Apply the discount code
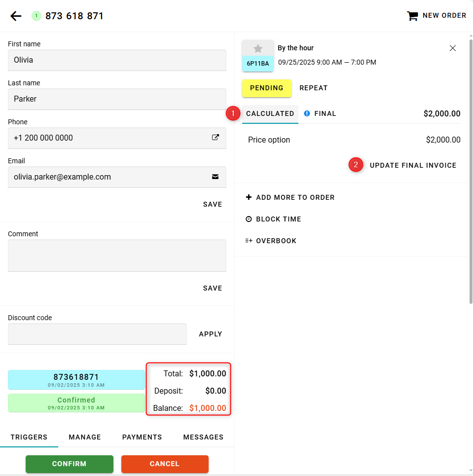Screen dimensions: 473x476 [x=210, y=334]
